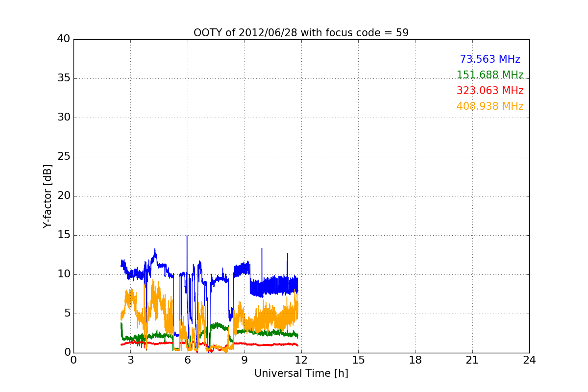Click y-axis tick label 25

pyautogui.click(x=64, y=157)
